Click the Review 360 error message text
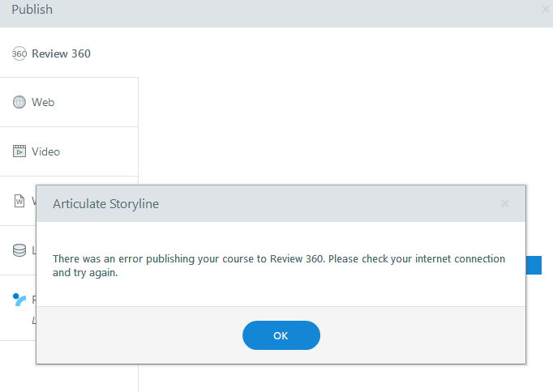This screenshot has width=553, height=392. tap(278, 266)
